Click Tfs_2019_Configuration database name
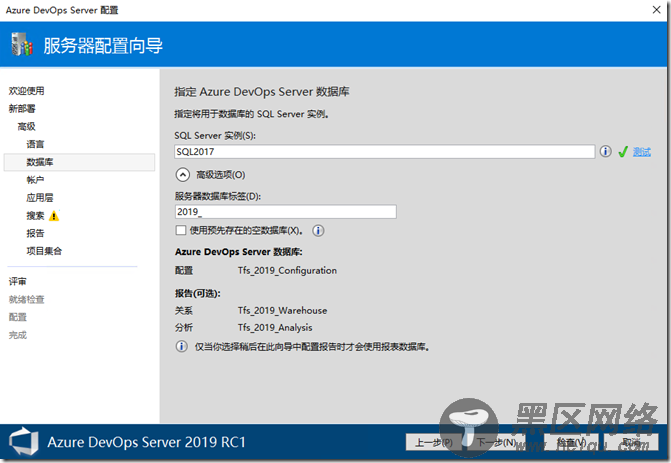 tap(287, 270)
